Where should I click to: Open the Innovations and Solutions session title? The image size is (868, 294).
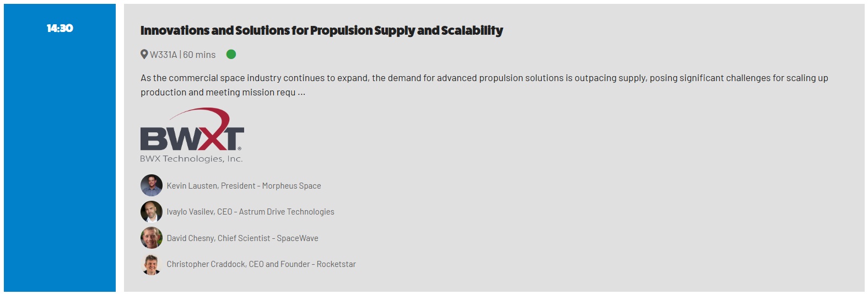[x=321, y=30]
